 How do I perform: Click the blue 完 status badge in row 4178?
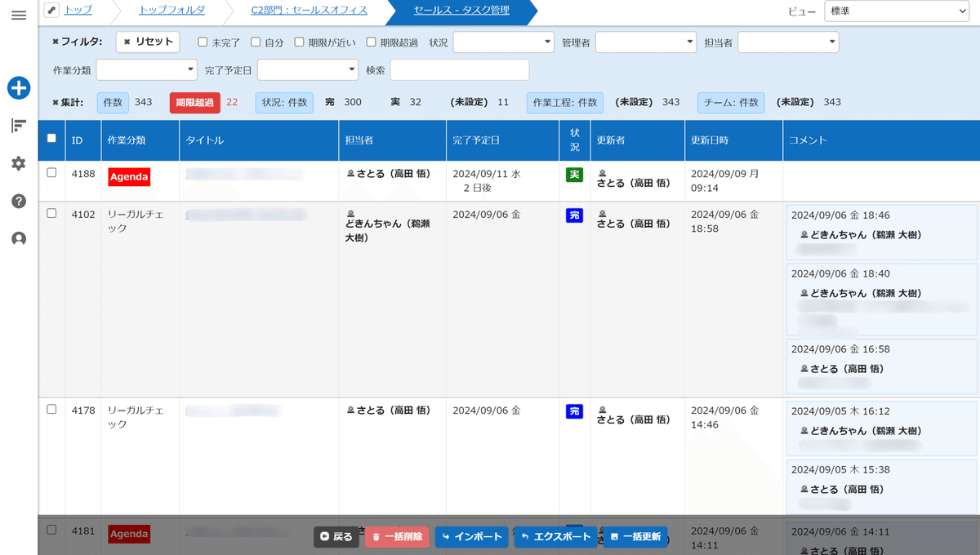574,411
